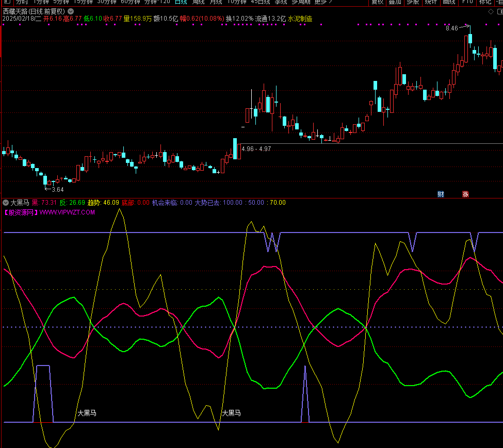Click the 4.96 - 4.97 gap label
Image resolution: width=503 pixels, height=448 pixels.
click(x=256, y=149)
